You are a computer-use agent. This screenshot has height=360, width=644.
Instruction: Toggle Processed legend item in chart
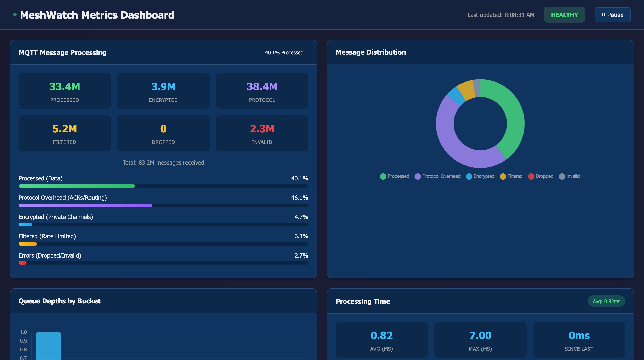click(x=394, y=176)
